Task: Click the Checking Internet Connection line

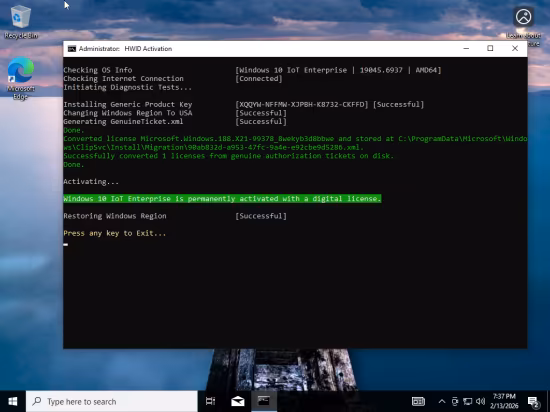Action: (x=123, y=79)
